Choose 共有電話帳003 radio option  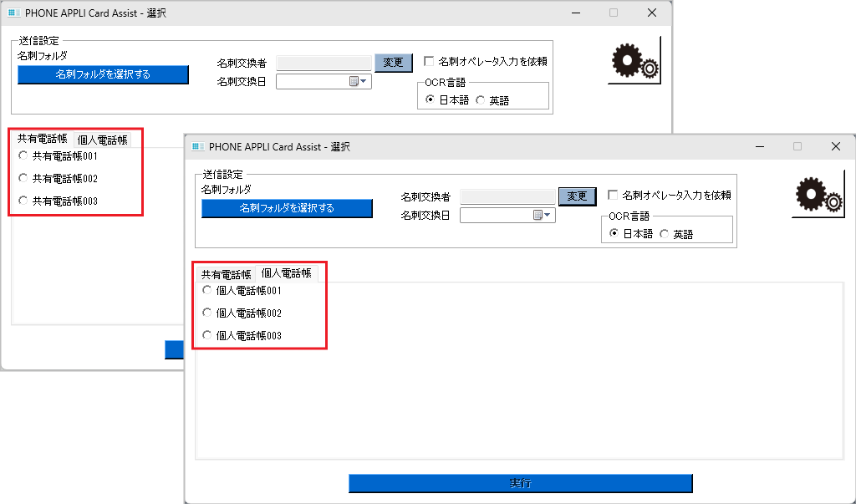point(23,201)
